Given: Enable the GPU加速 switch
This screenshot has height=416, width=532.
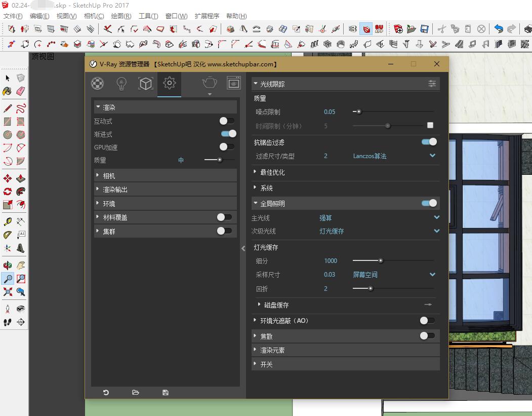Looking at the screenshot, I should (x=227, y=147).
